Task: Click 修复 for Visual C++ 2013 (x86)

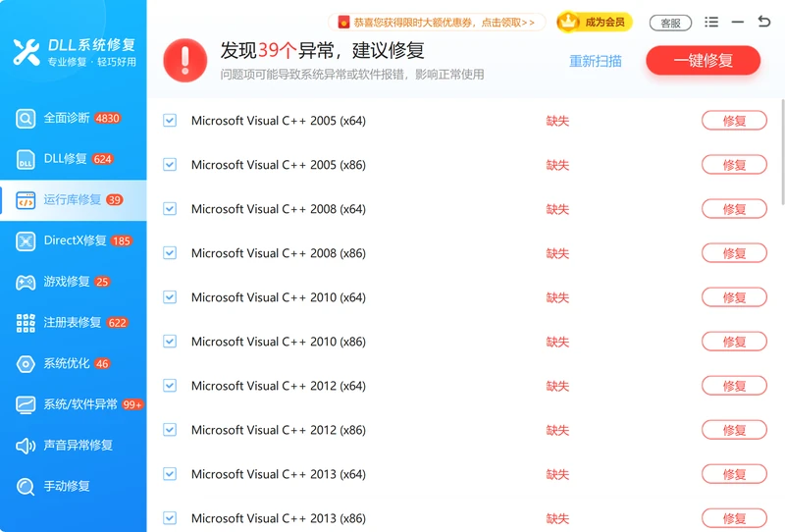Action: click(734, 517)
